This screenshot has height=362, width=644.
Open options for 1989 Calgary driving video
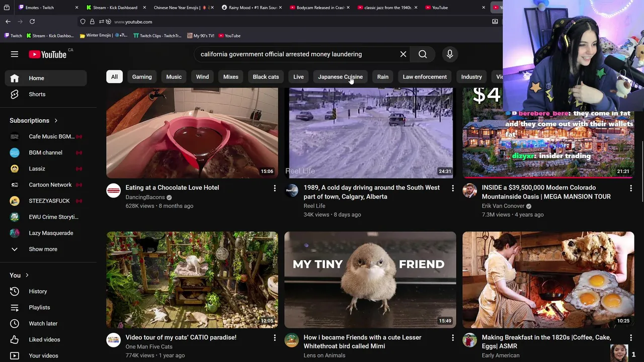click(453, 188)
